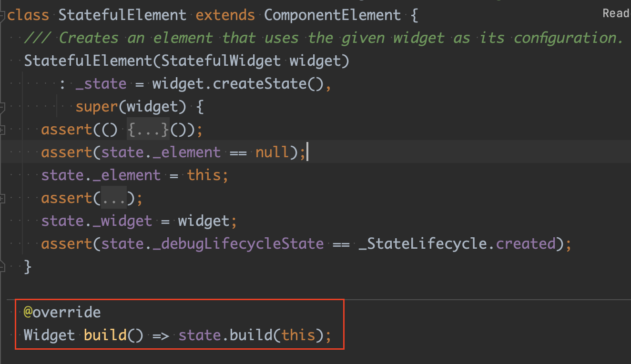Image resolution: width=631 pixels, height=364 pixels.
Task: Expand the folded assert(...) gutter plus icon
Action: (x=2, y=198)
